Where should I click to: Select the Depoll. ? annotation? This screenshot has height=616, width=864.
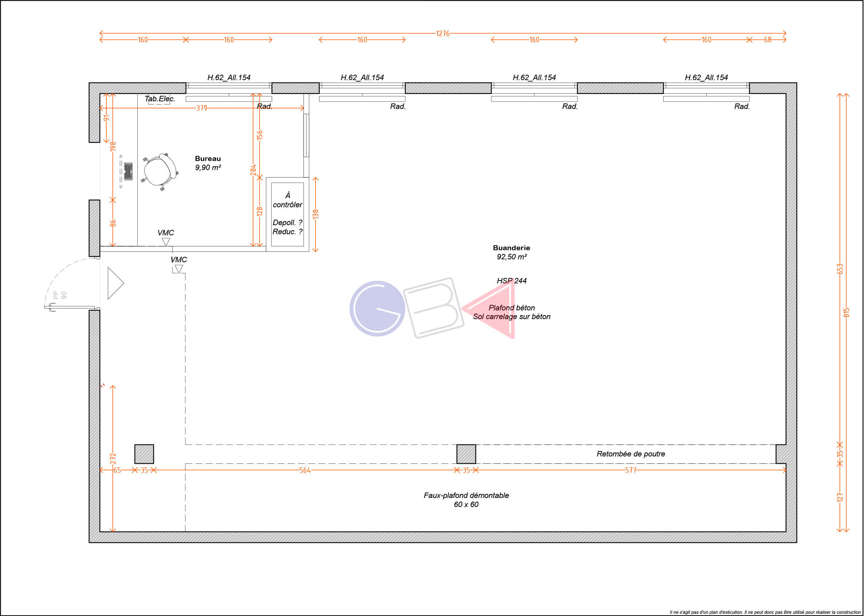coord(287,223)
